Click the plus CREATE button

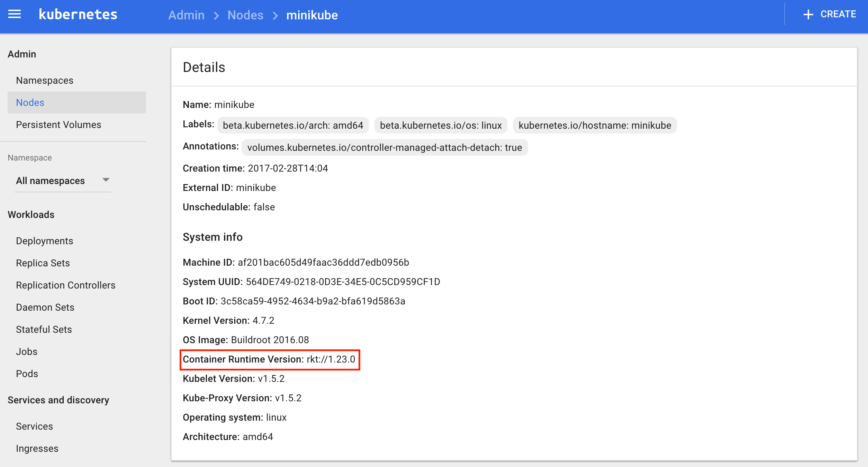(x=829, y=14)
